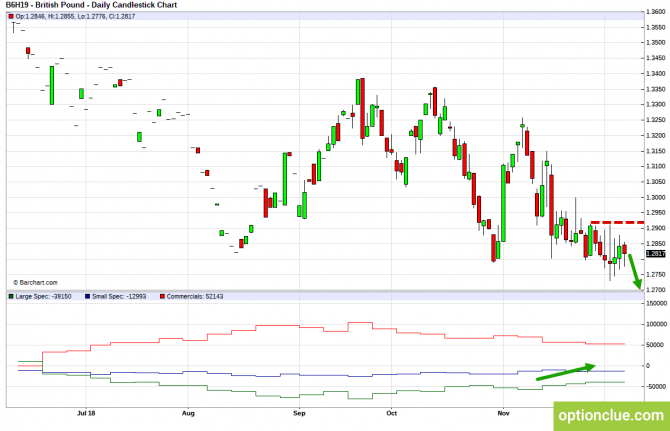Click the 150000 positions axis label
The height and width of the screenshot is (431, 670).
click(x=656, y=303)
